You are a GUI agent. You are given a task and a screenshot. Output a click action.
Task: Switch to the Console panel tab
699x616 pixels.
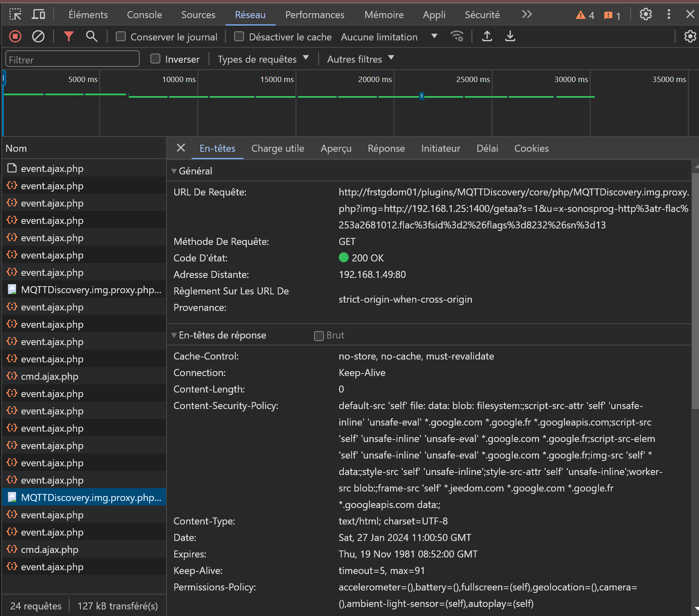click(144, 15)
